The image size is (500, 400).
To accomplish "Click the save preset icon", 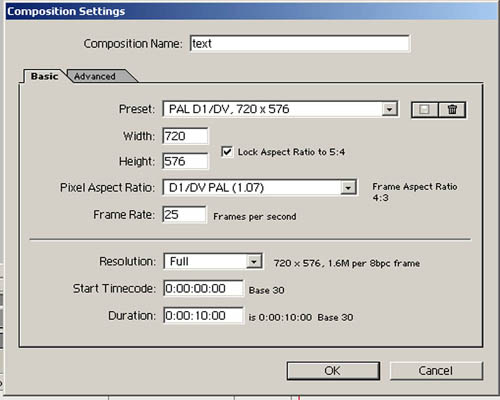I will point(425,110).
